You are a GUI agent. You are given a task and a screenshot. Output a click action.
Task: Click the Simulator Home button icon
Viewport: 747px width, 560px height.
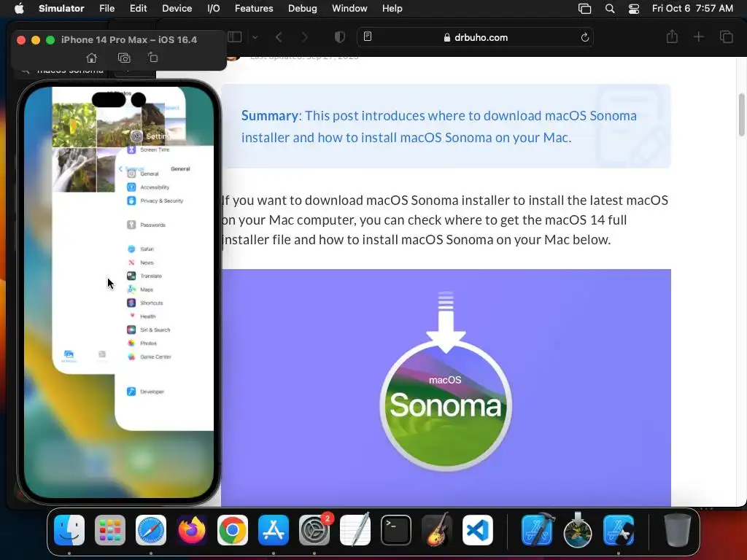tap(91, 58)
